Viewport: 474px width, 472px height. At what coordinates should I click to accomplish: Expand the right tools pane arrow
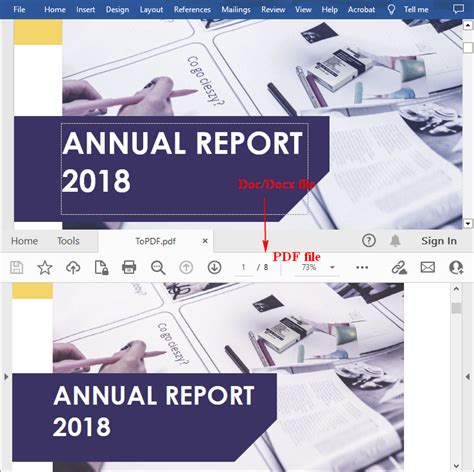coord(468,377)
